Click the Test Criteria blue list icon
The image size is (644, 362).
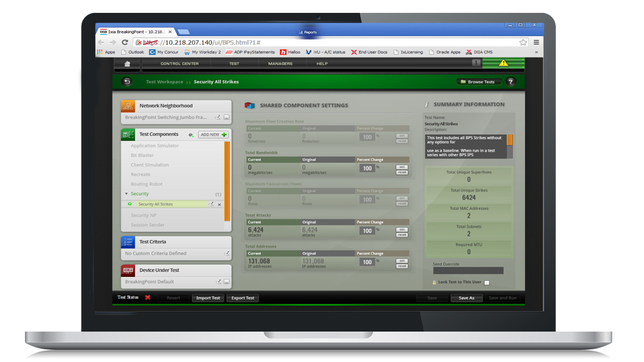128,242
